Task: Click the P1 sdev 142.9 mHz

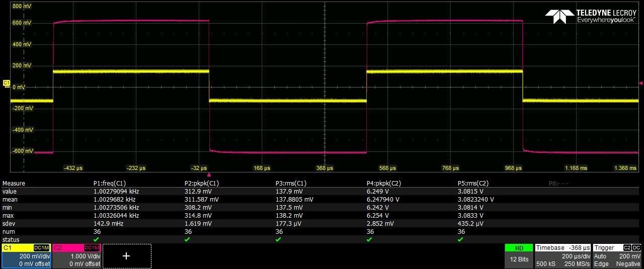Action: (x=108, y=224)
